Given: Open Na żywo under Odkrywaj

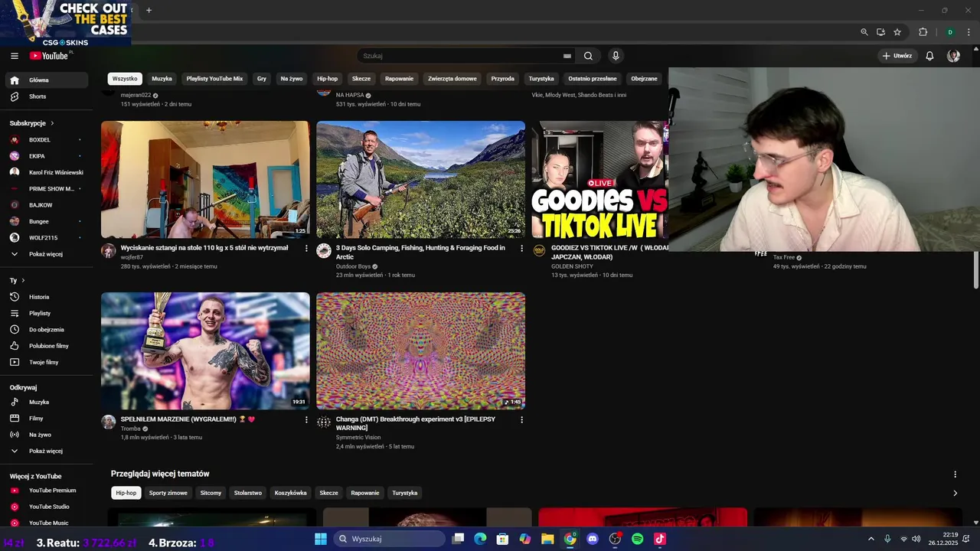Looking at the screenshot, I should [47, 435].
